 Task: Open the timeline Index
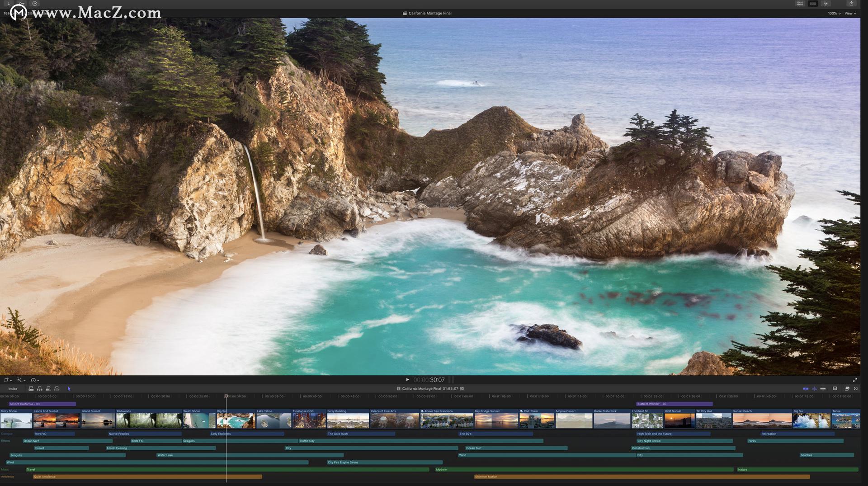click(13, 389)
